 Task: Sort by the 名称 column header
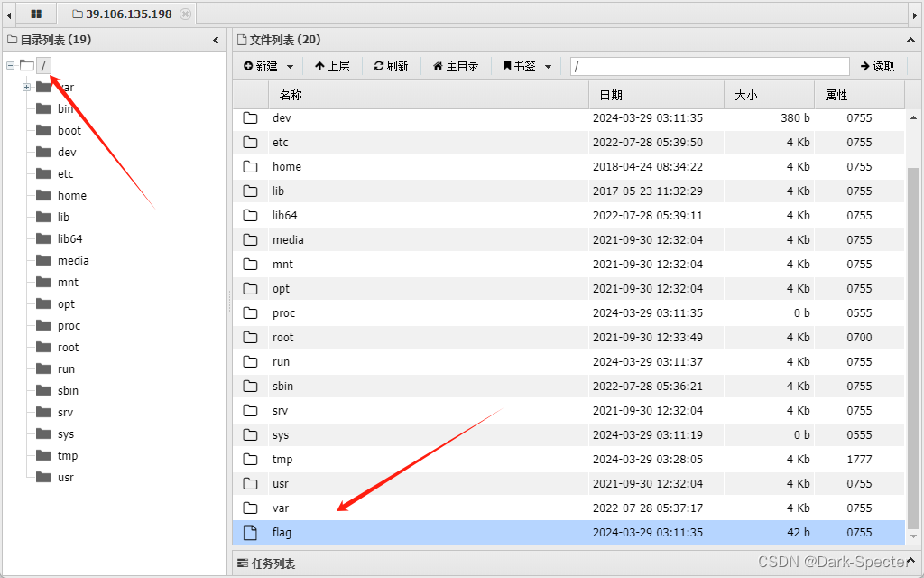tap(429, 95)
